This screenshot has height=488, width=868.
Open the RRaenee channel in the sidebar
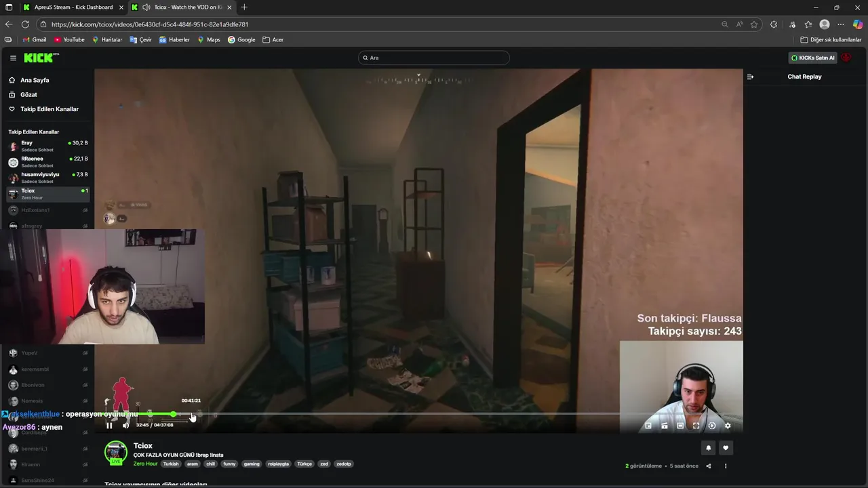[47, 161]
